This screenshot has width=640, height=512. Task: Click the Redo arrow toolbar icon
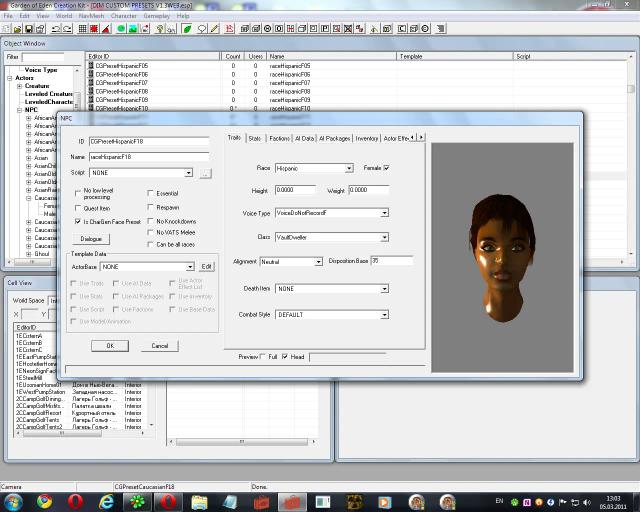coord(67,29)
